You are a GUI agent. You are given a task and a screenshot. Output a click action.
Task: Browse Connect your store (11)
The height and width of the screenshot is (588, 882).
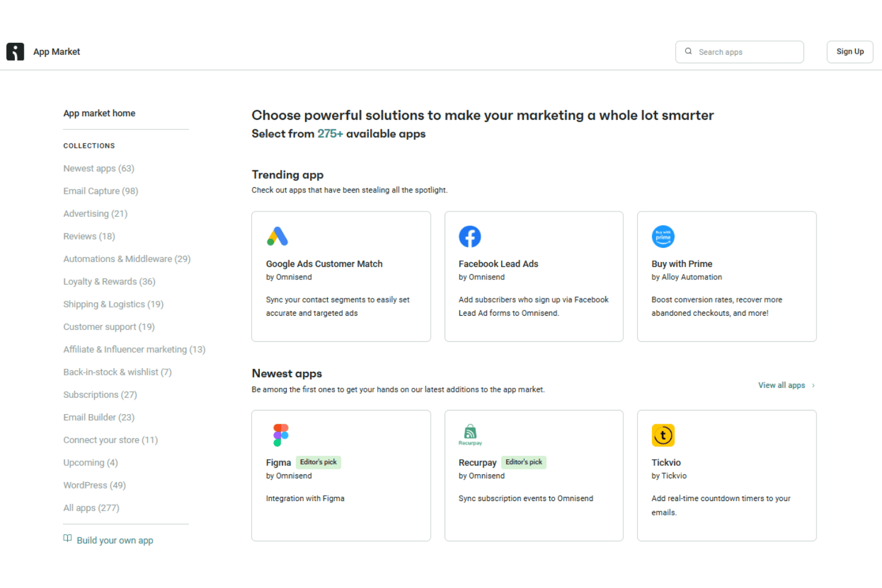point(111,440)
